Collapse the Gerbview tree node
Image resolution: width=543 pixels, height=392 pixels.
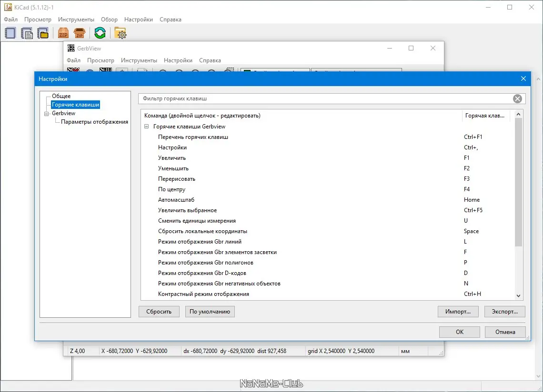tap(46, 114)
